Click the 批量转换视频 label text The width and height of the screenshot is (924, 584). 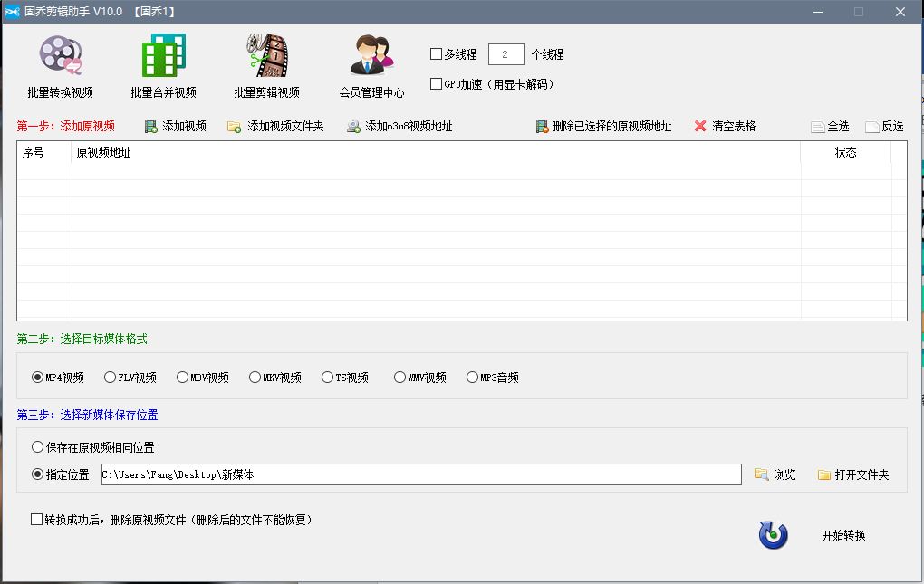pos(60,92)
